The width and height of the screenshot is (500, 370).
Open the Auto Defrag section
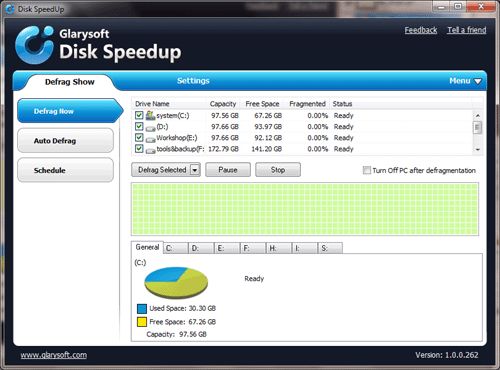[x=66, y=141]
